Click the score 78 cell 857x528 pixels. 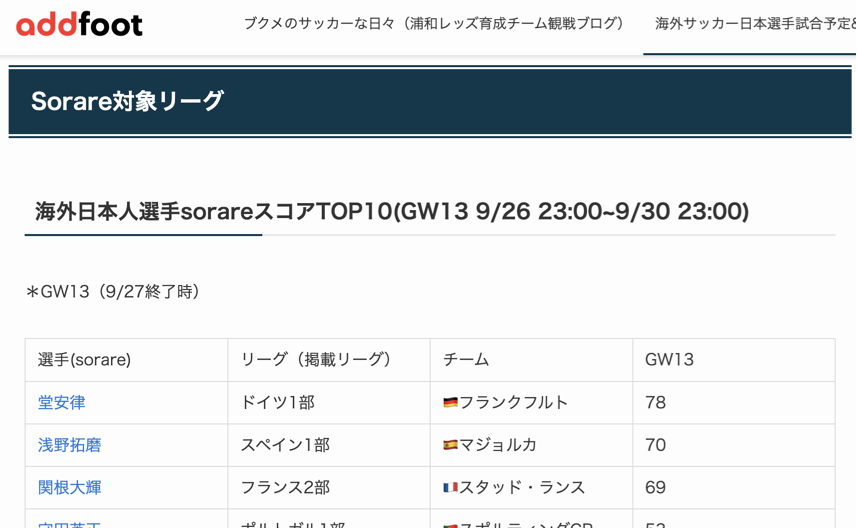click(x=656, y=403)
